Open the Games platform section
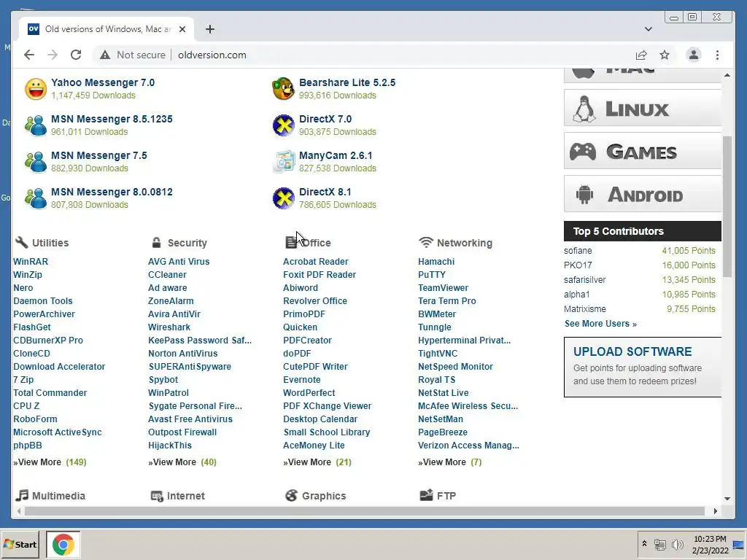747x560 pixels. 643,151
